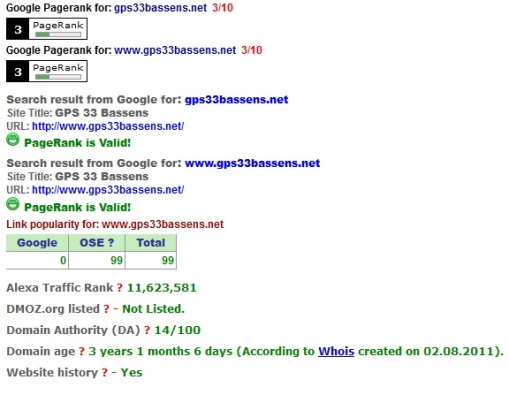The image size is (509, 395).
Task: Follow the second URL http://www.gps33bassens.net/ link
Action: [x=108, y=190]
